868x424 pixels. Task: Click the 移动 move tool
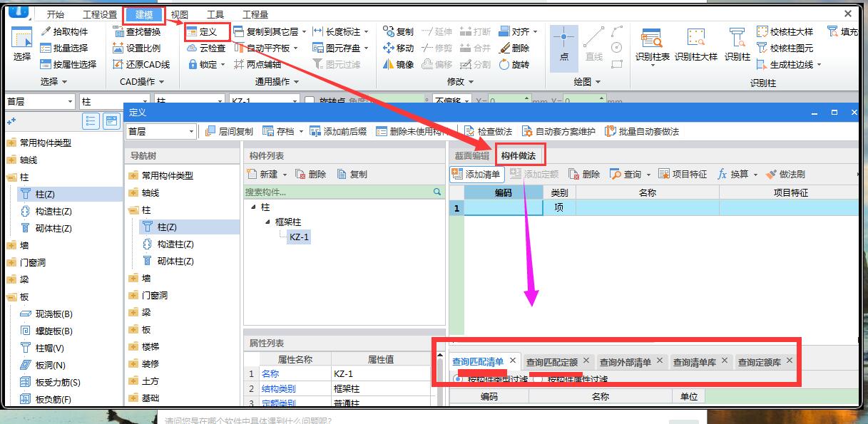[398, 48]
